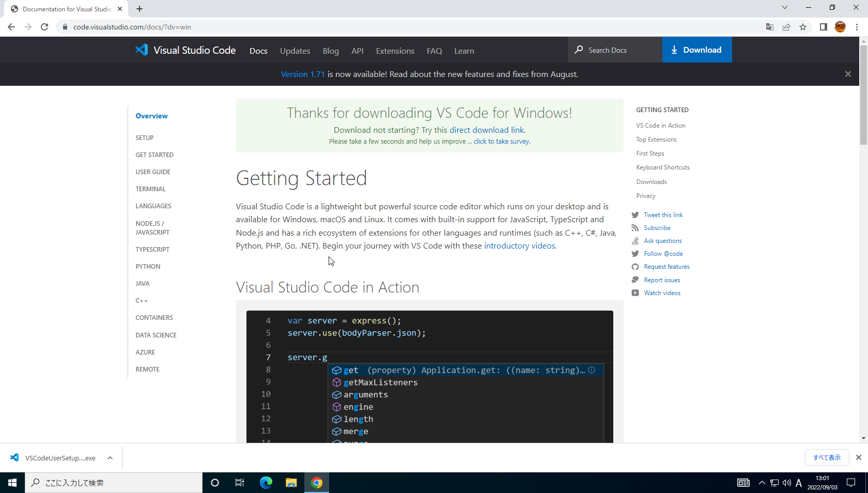The width and height of the screenshot is (868, 493).
Task: Open the Updates navigation item
Action: (x=295, y=51)
